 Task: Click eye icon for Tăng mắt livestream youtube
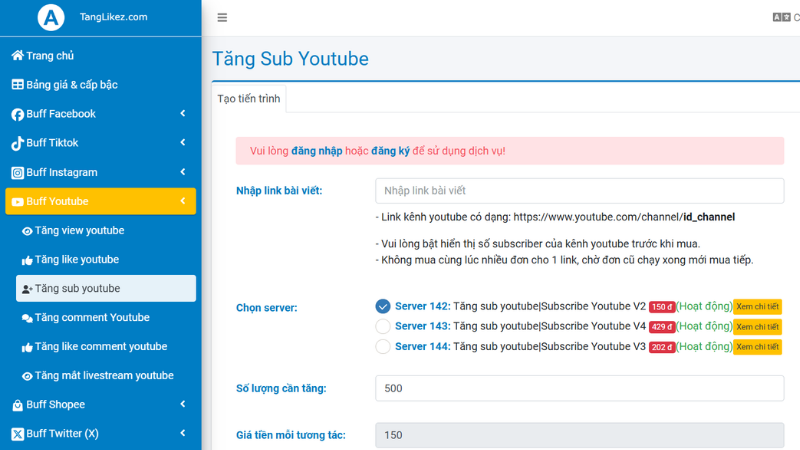tap(27, 376)
